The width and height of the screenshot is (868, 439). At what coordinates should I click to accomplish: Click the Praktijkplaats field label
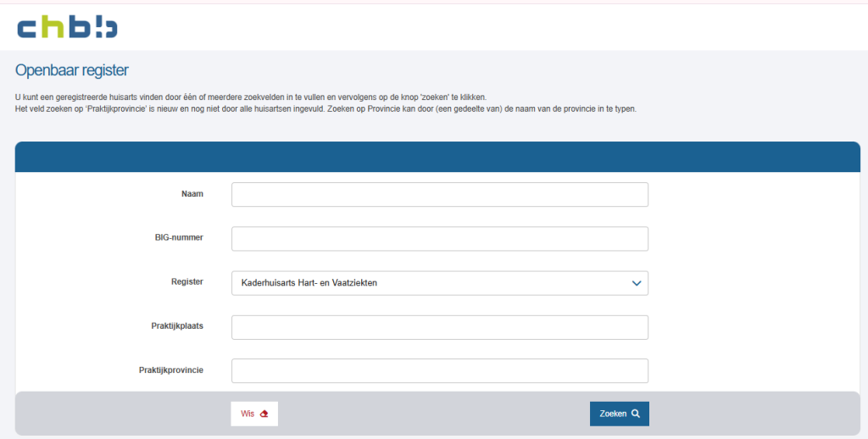coord(175,325)
